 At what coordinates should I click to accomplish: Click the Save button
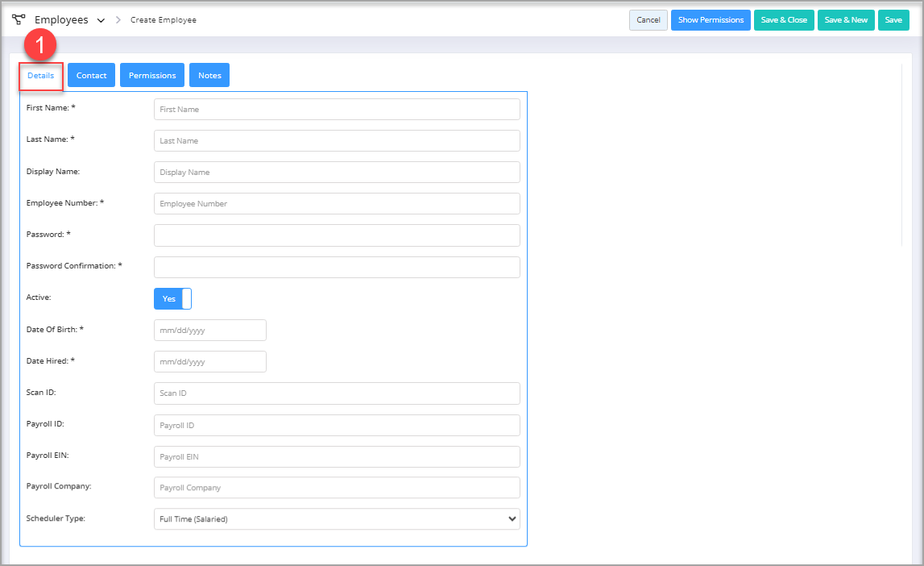click(893, 20)
